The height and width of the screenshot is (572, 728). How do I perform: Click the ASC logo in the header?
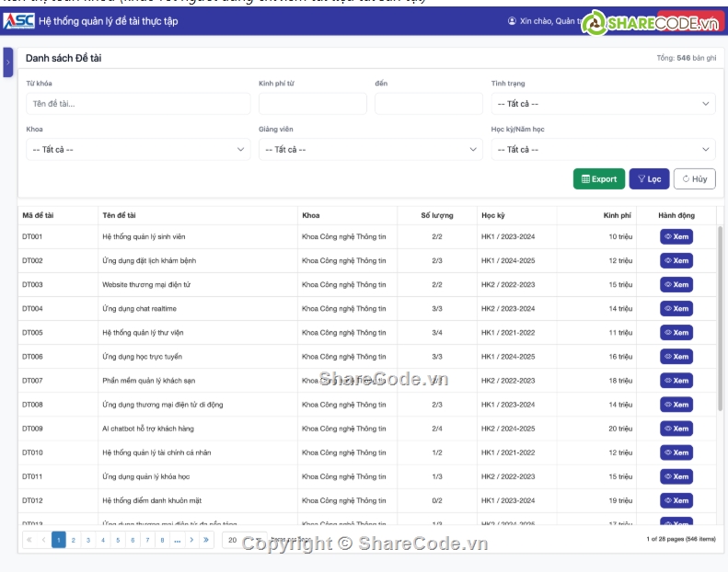click(19, 20)
